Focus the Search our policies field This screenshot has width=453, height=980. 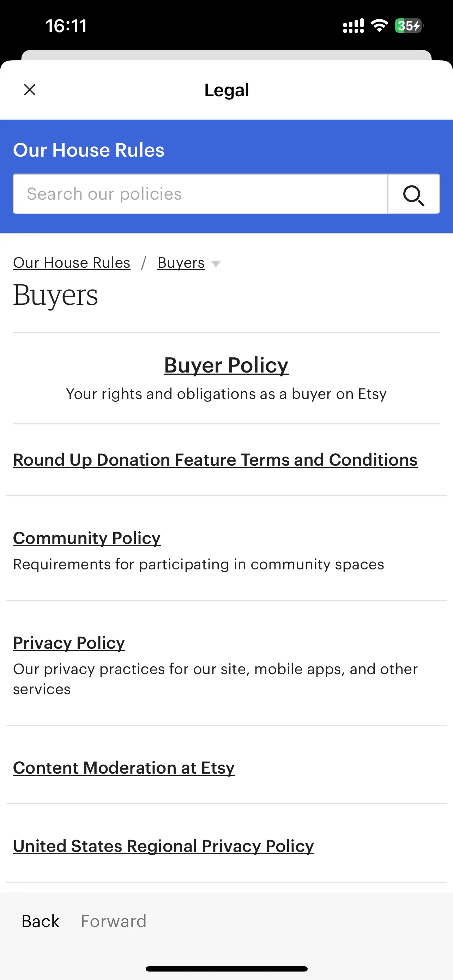[200, 194]
